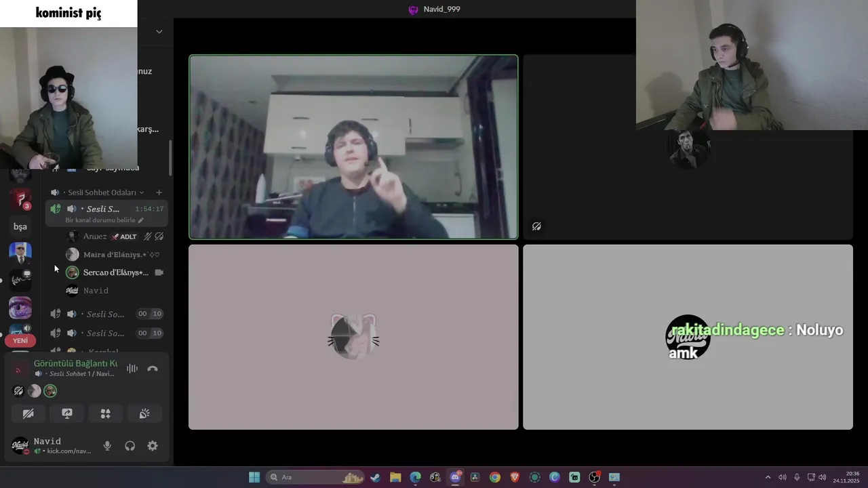Click the system tray microphone icon
Viewport: 868px width, 488px height.
(797, 477)
